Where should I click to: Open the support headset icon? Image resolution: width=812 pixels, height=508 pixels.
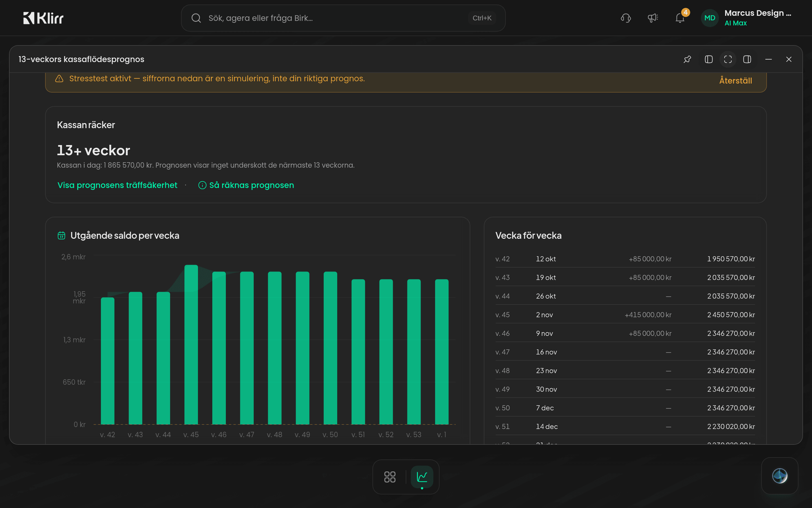tap(626, 18)
